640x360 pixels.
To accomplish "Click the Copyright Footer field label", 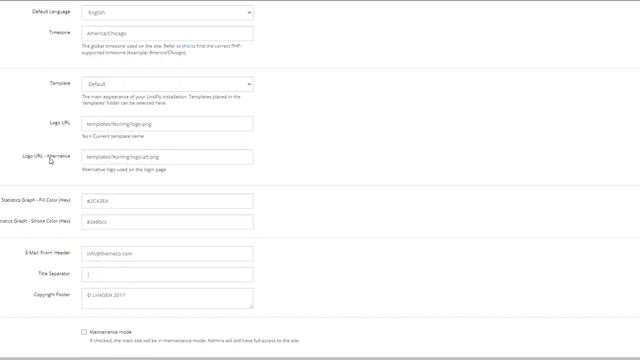I will (x=52, y=295).
